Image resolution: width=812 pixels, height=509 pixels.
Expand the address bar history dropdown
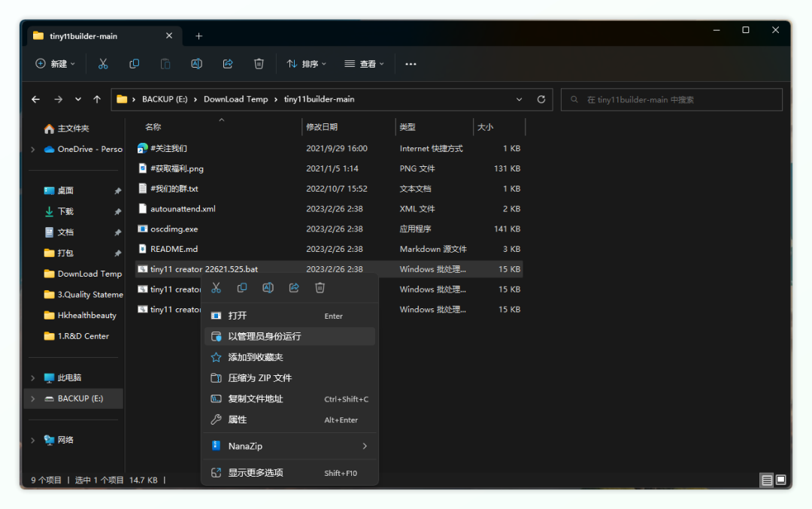click(520, 99)
